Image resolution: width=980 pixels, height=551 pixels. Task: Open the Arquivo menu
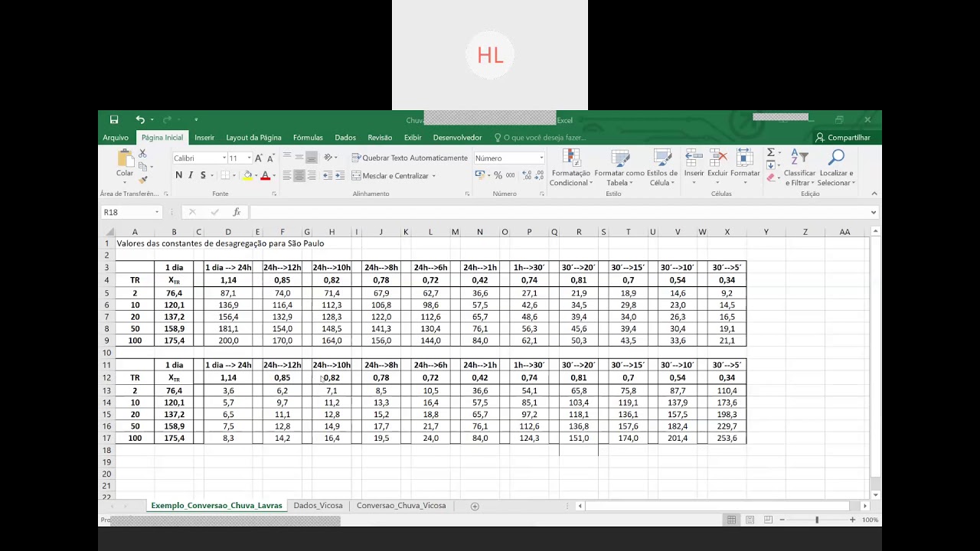(116, 138)
